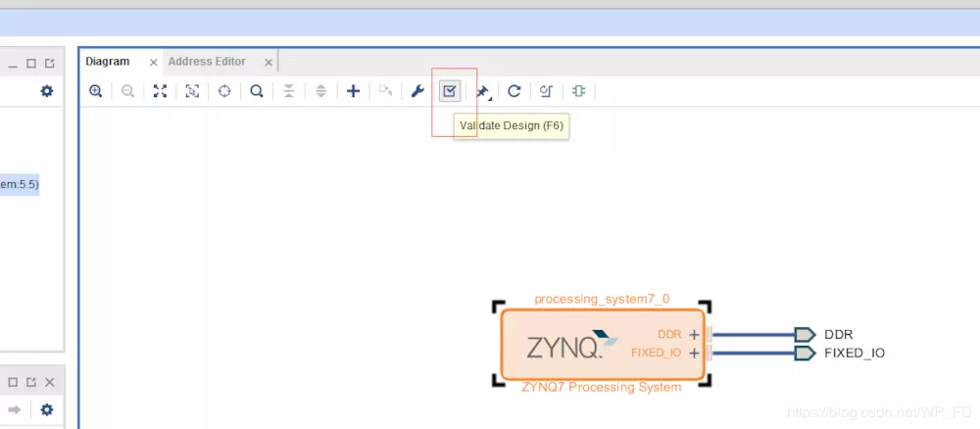This screenshot has height=429, width=980.
Task: Minimize the upper left panel
Action: tap(13, 65)
